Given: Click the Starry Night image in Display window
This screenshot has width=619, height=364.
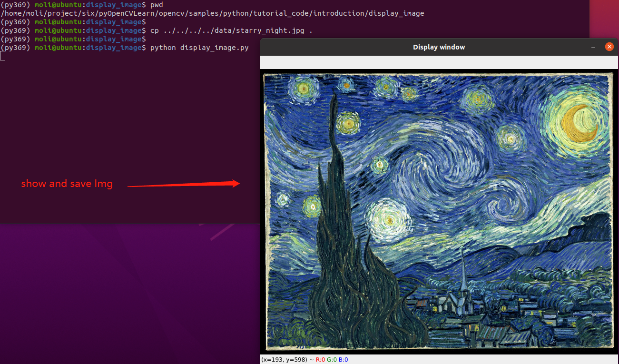Looking at the screenshot, I should [x=439, y=212].
